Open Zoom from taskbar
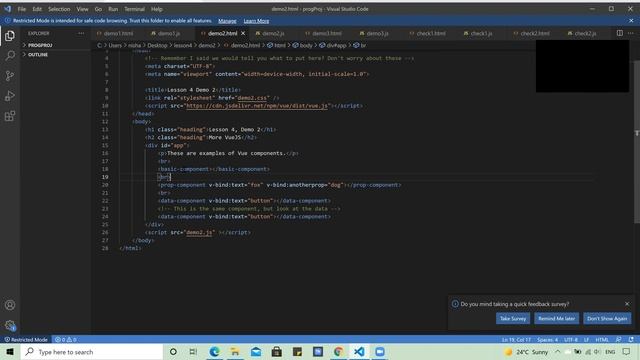Image resolution: width=640 pixels, height=360 pixels. pyautogui.click(x=380, y=352)
